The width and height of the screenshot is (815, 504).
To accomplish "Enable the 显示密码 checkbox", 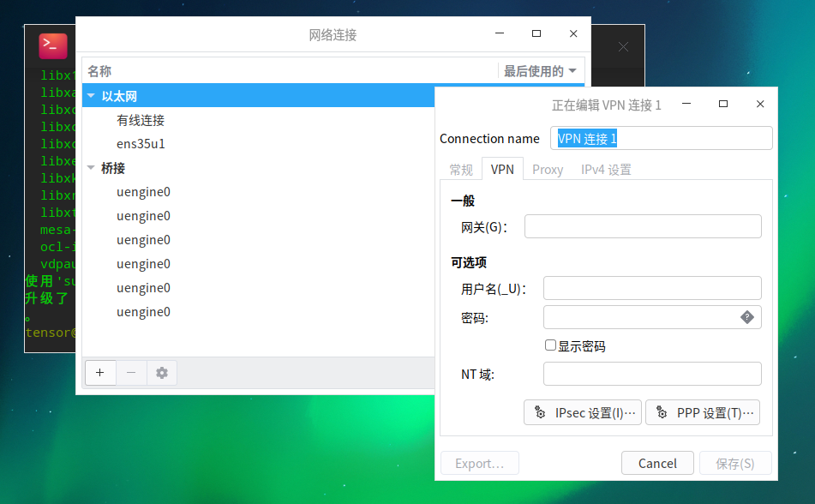I will [548, 345].
